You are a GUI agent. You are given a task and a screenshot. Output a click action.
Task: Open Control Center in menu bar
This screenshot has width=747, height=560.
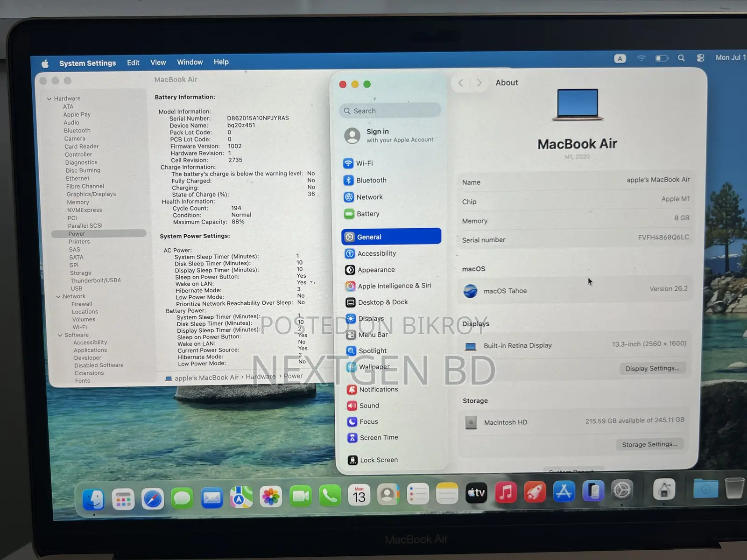[x=700, y=58]
